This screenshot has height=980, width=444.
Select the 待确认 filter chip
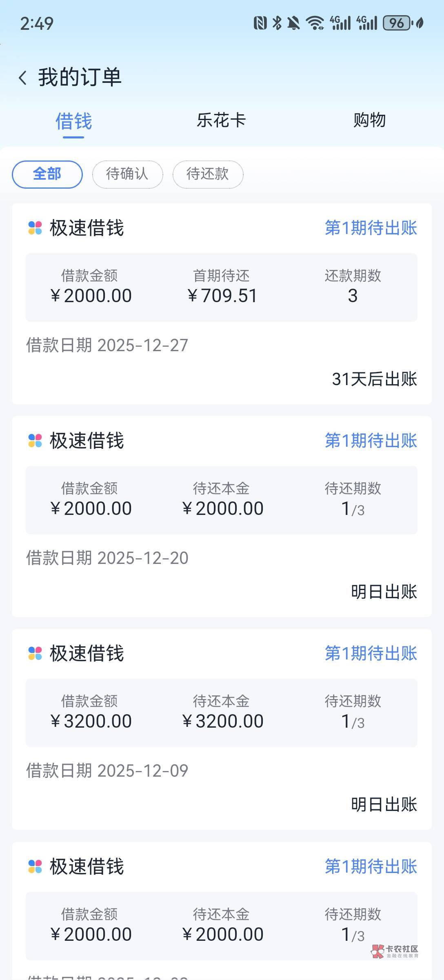point(127,174)
